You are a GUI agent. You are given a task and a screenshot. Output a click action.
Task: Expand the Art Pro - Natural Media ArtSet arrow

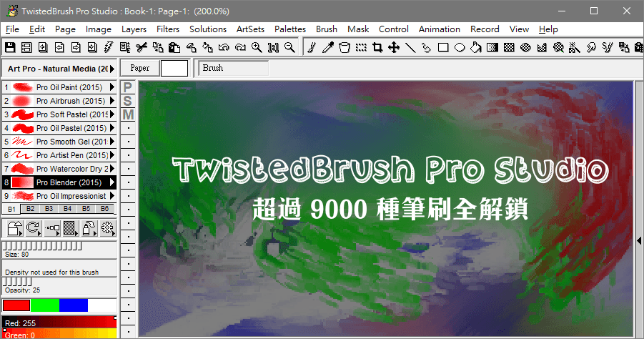point(112,69)
